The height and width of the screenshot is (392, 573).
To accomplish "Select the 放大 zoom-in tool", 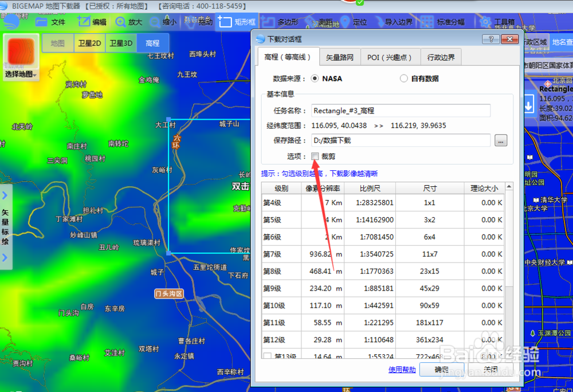I will (x=128, y=22).
